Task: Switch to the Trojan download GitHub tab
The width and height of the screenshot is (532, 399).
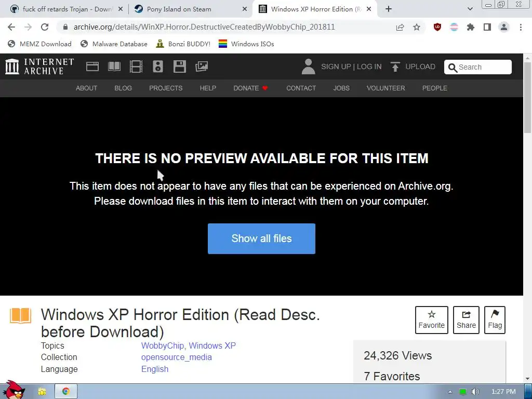Action: point(66,9)
